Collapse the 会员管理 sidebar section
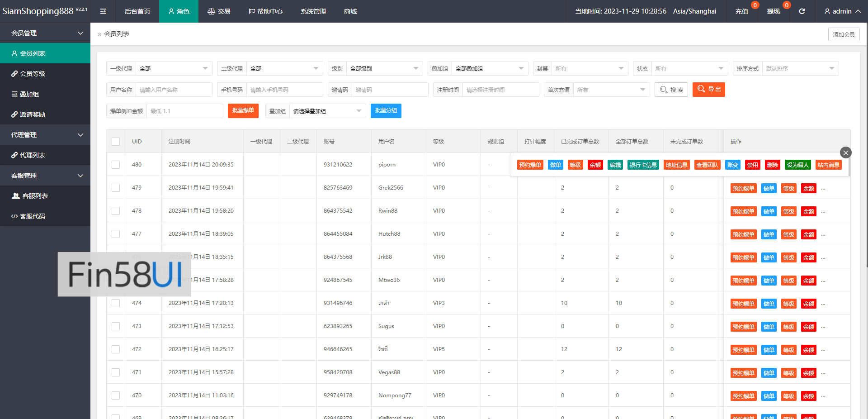This screenshot has height=419, width=868. point(45,33)
